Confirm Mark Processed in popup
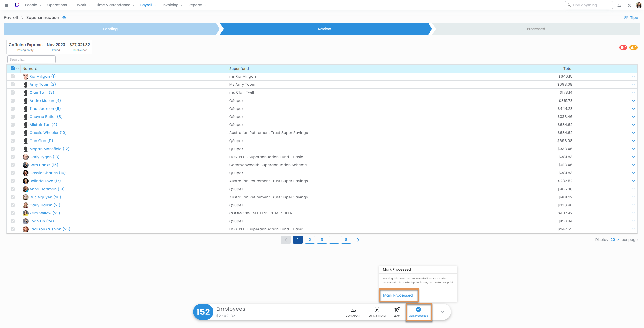Viewport: 644px width, 328px height. click(398, 295)
